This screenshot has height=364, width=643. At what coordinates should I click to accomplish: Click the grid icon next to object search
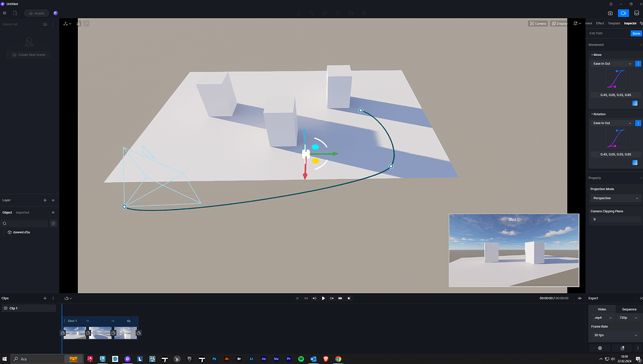53,223
